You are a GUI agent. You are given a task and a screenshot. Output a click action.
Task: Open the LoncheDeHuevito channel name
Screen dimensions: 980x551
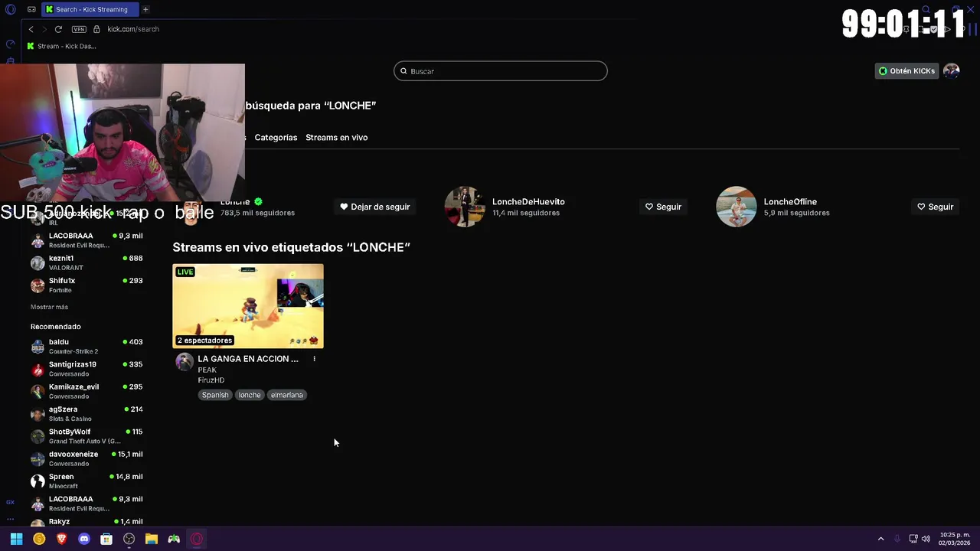528,201
